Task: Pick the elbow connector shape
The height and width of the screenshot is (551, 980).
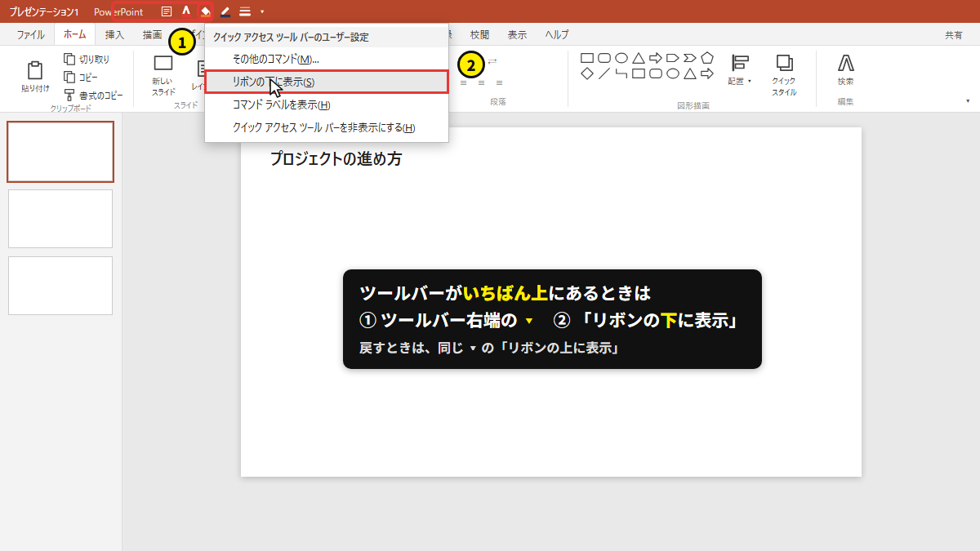Action: tap(621, 73)
